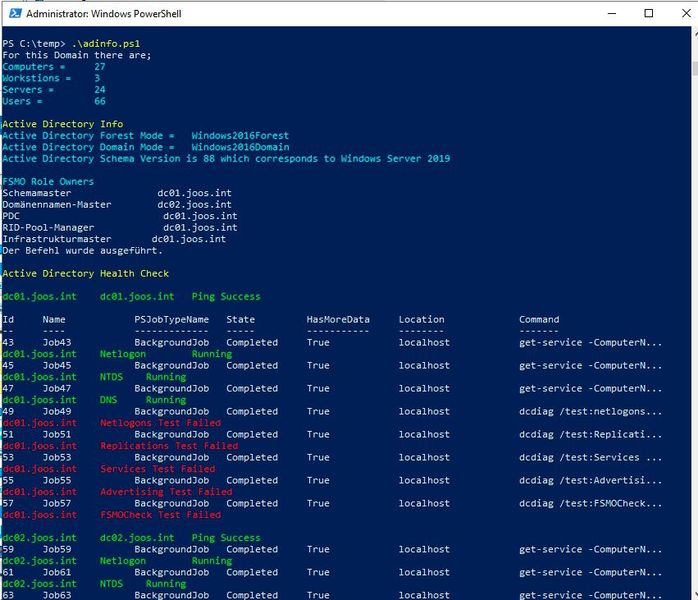Viewport: 698px width, 600px height.
Task: Click 'localhost' in the Job51 row
Action: click(424, 435)
